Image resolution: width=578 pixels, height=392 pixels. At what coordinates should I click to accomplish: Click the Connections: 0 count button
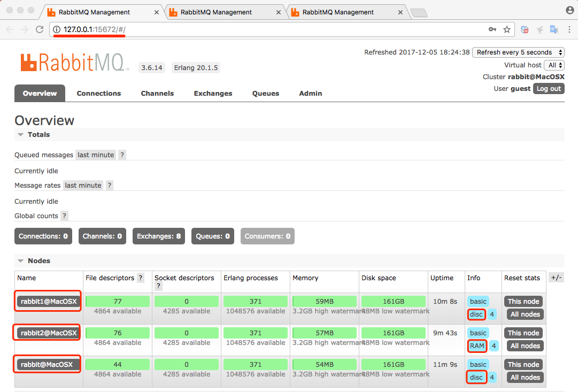(x=43, y=236)
